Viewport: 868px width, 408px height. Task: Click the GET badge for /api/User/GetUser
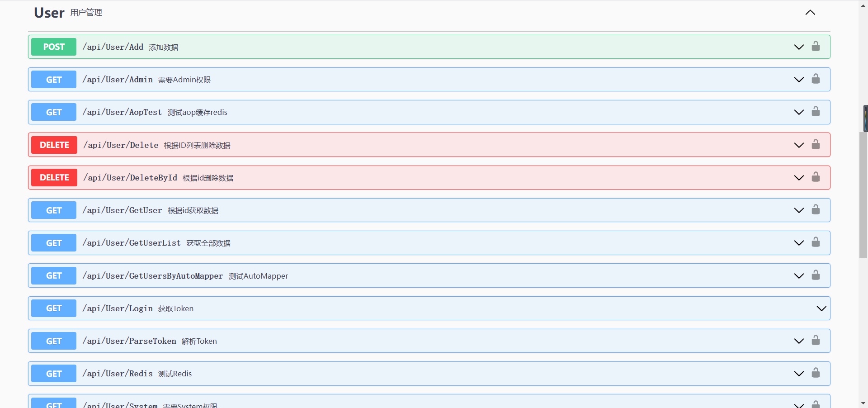coord(54,210)
